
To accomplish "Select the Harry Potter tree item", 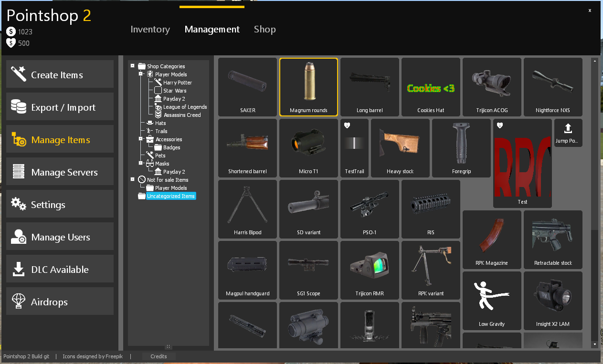I will [178, 83].
